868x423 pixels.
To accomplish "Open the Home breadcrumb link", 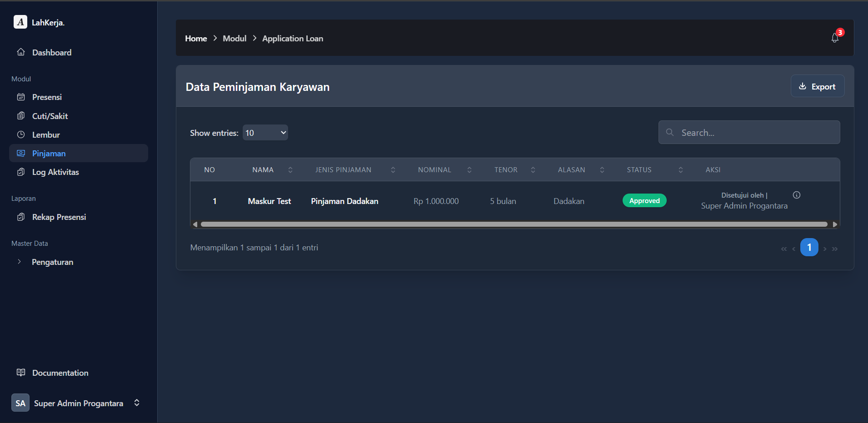I will pyautogui.click(x=195, y=38).
